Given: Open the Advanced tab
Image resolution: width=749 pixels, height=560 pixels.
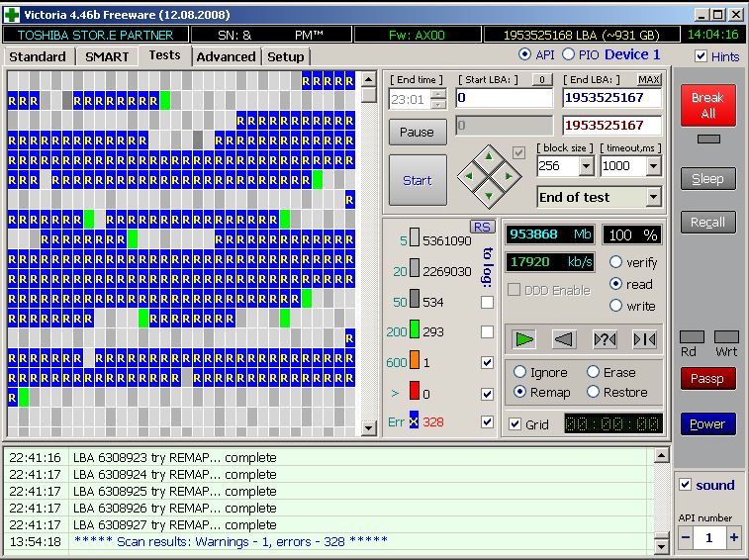Looking at the screenshot, I should tap(226, 56).
